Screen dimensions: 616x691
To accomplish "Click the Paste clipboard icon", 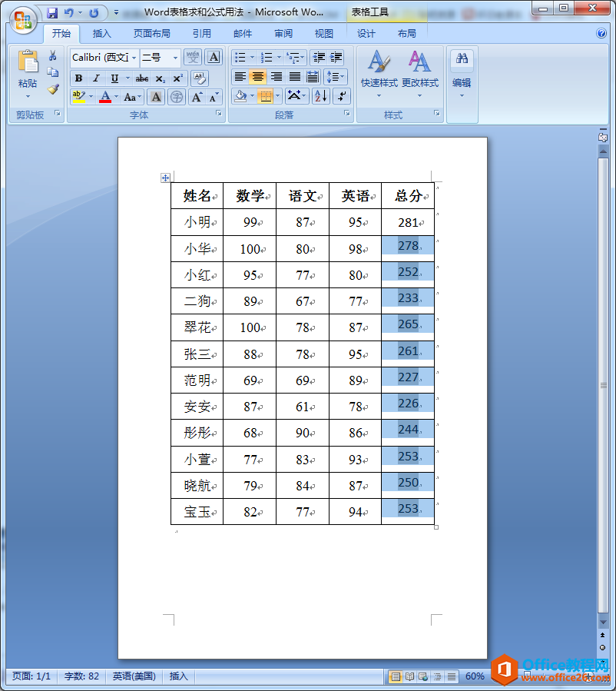I will click(x=28, y=61).
